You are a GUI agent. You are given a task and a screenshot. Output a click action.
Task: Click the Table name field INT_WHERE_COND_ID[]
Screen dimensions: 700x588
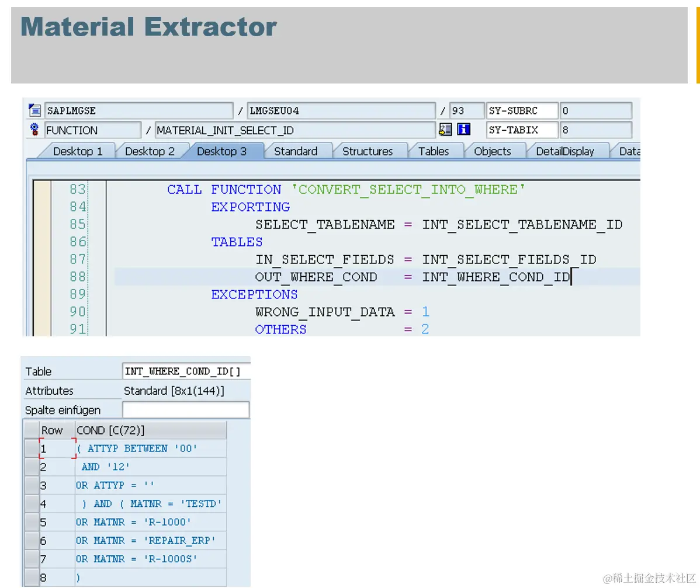[x=186, y=371]
